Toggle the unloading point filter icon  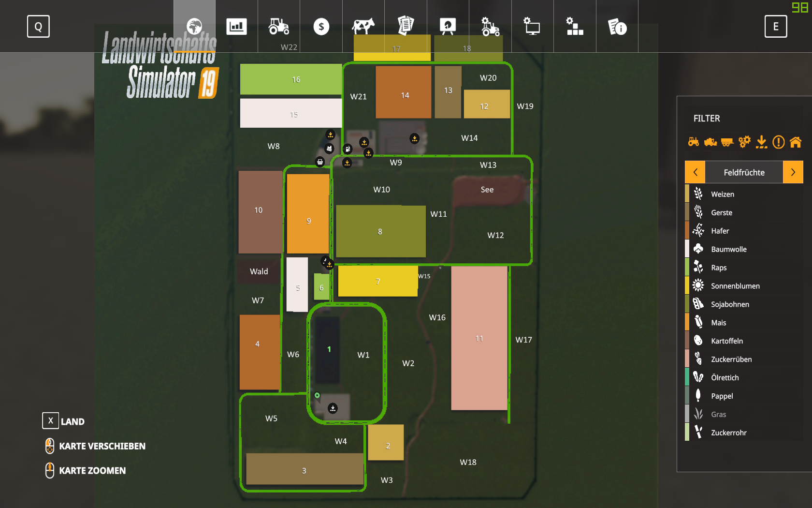coord(761,142)
